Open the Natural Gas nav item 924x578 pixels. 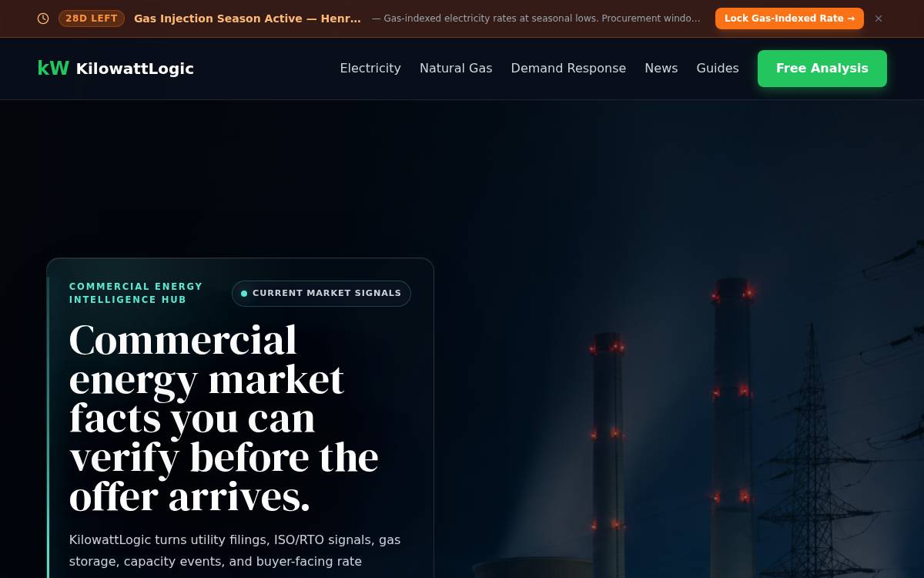pyautogui.click(x=456, y=69)
